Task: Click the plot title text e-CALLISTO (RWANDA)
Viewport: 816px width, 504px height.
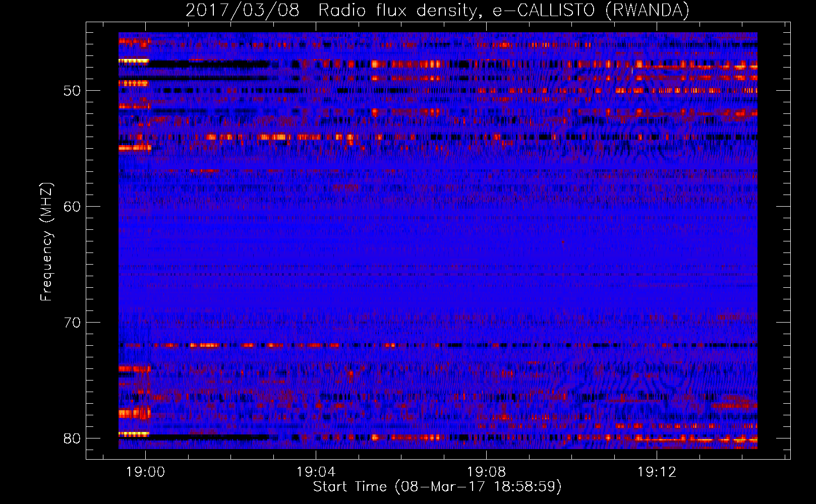Action: [x=591, y=10]
